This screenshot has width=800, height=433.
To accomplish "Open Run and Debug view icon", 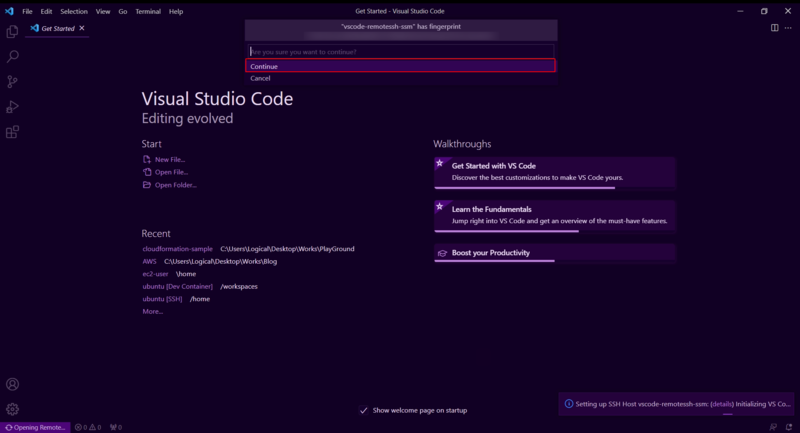I will (x=12, y=107).
